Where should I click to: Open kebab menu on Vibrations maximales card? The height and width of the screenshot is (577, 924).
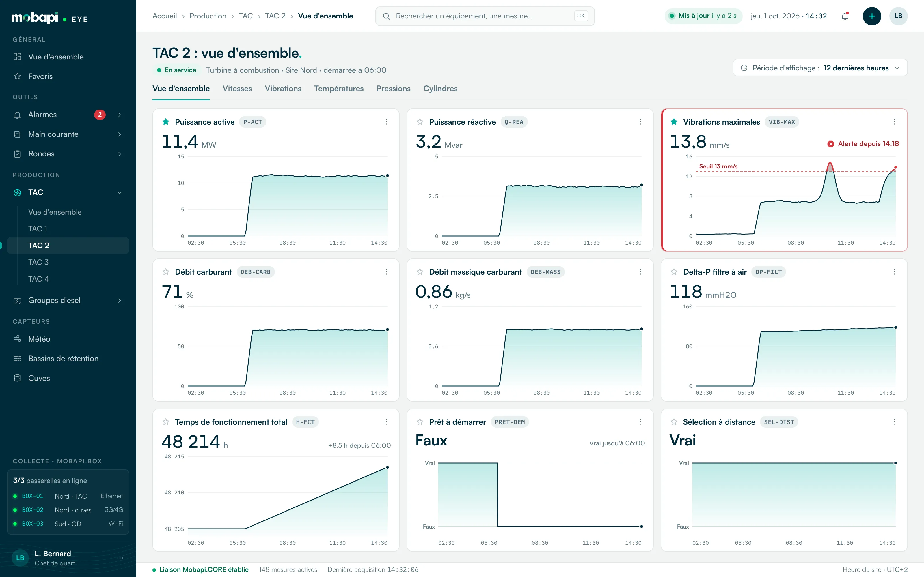coord(894,122)
